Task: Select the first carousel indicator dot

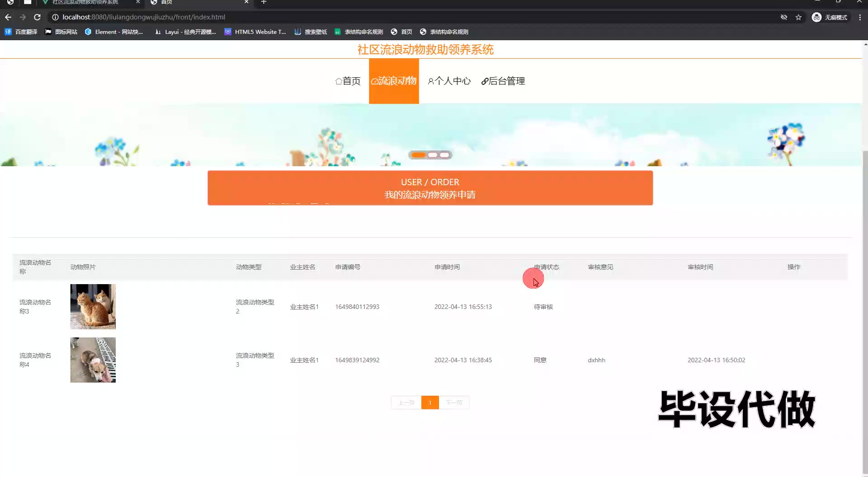Action: [x=418, y=155]
